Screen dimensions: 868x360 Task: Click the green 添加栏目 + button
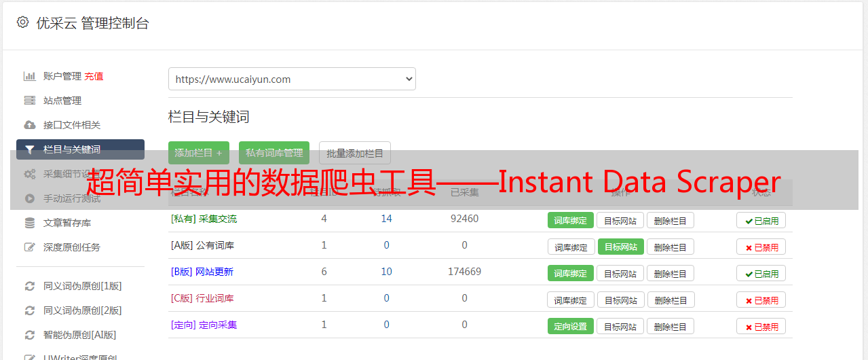199,153
